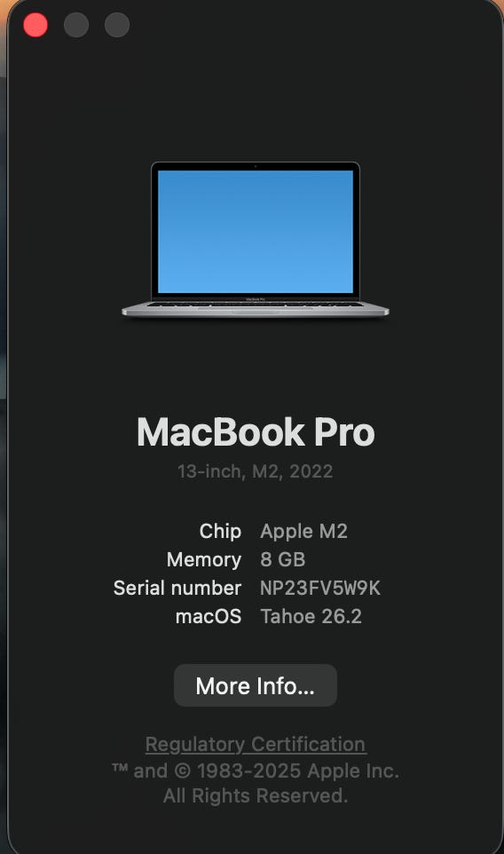
Task: Click the MacBook Pro title heading
Action: pos(256,432)
